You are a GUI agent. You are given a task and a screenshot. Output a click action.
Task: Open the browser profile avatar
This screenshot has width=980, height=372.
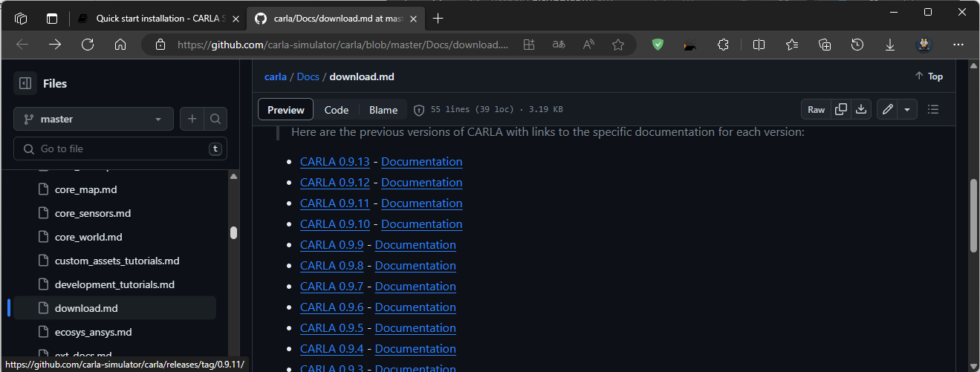(924, 45)
